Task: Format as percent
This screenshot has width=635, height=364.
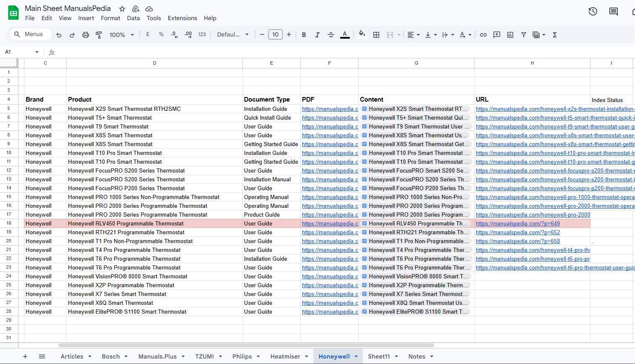Action: point(161,34)
